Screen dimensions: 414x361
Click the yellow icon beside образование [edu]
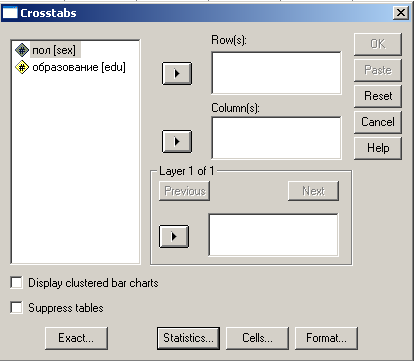(22, 67)
